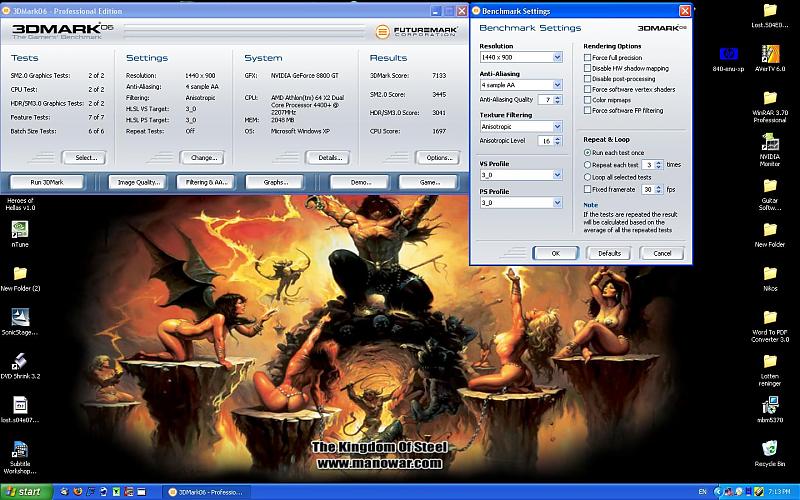Image resolution: width=800 pixels, height=500 pixels.
Task: Launch Firefox from the Quick Launch bar
Action: pyautogui.click(x=78, y=492)
